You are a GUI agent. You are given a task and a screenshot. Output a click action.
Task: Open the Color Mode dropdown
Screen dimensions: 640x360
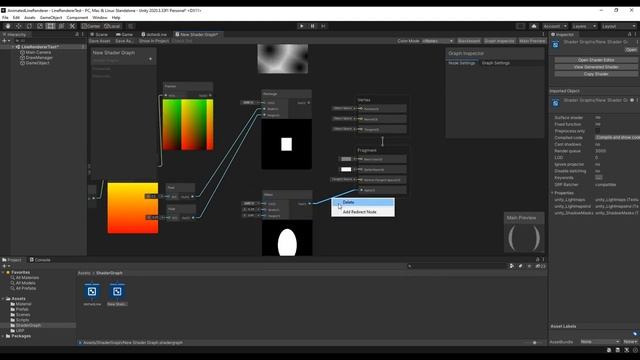click(438, 41)
